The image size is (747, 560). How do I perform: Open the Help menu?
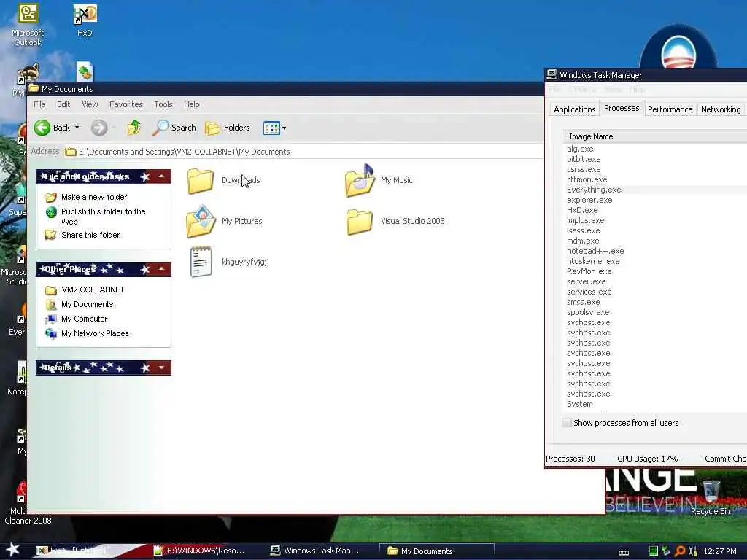[x=192, y=104]
